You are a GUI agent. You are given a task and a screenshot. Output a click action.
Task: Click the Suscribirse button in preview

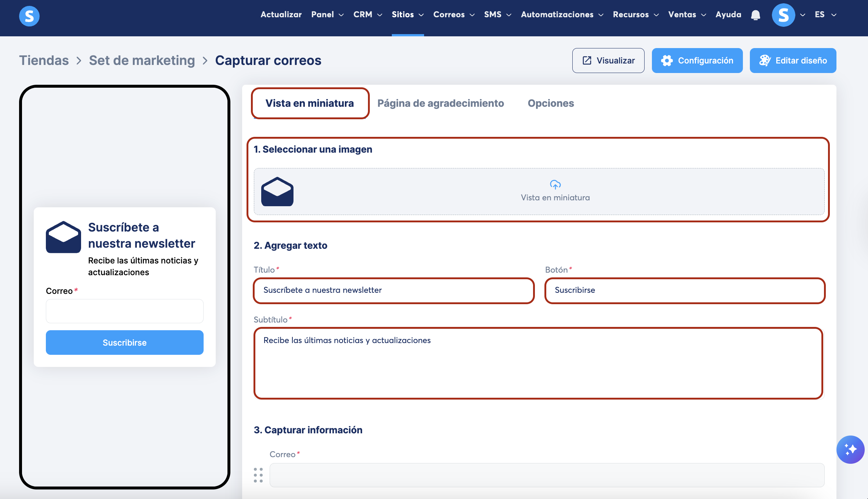coord(125,342)
